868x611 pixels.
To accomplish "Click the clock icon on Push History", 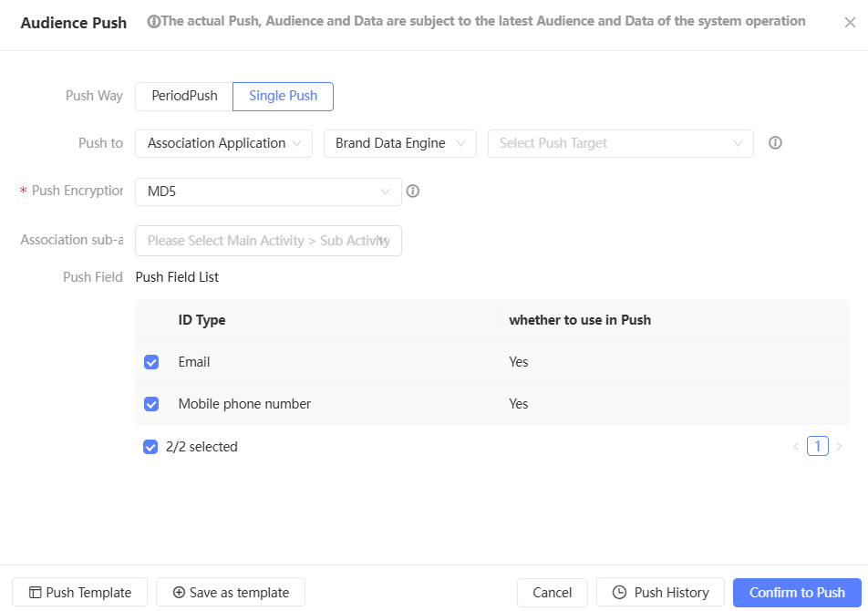I will pos(619,593).
